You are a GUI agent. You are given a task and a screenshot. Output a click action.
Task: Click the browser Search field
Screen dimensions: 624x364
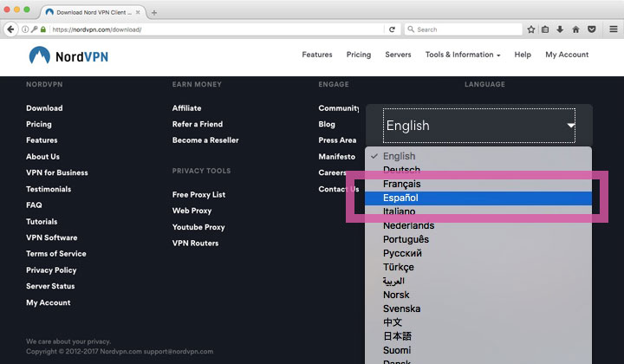tap(464, 29)
